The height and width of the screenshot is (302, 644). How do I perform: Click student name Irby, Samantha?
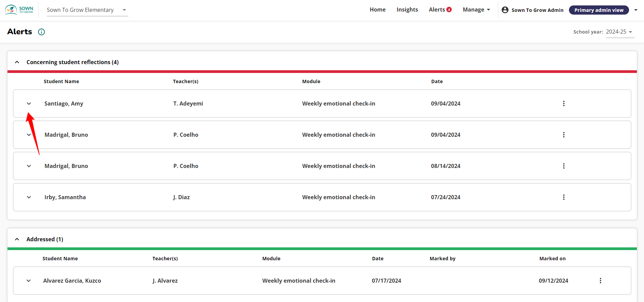click(65, 197)
